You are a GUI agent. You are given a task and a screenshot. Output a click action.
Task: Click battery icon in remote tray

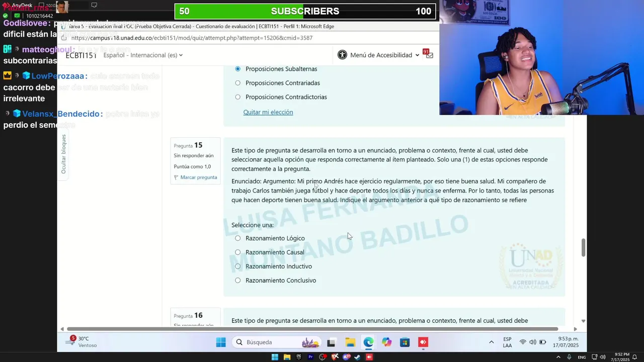[543, 342]
